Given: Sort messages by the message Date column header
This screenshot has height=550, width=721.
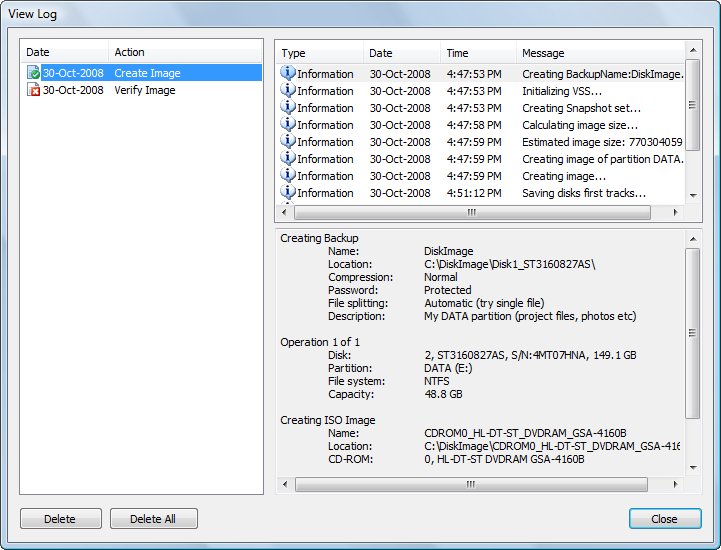Looking at the screenshot, I should pyautogui.click(x=402, y=53).
